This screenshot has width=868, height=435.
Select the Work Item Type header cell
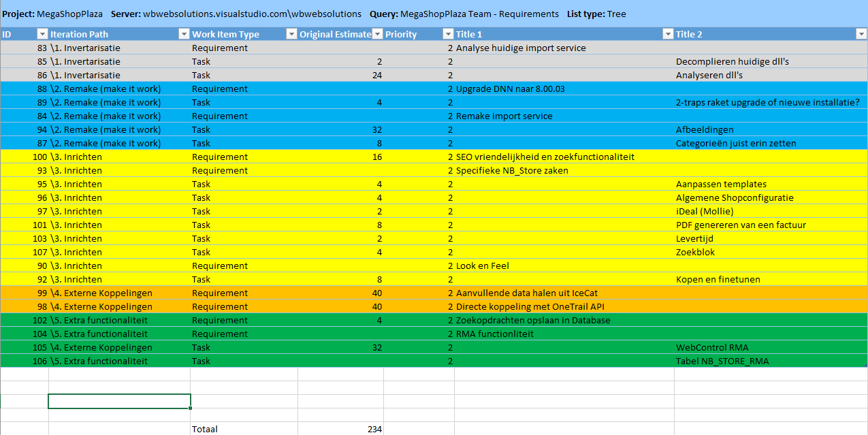(244, 34)
